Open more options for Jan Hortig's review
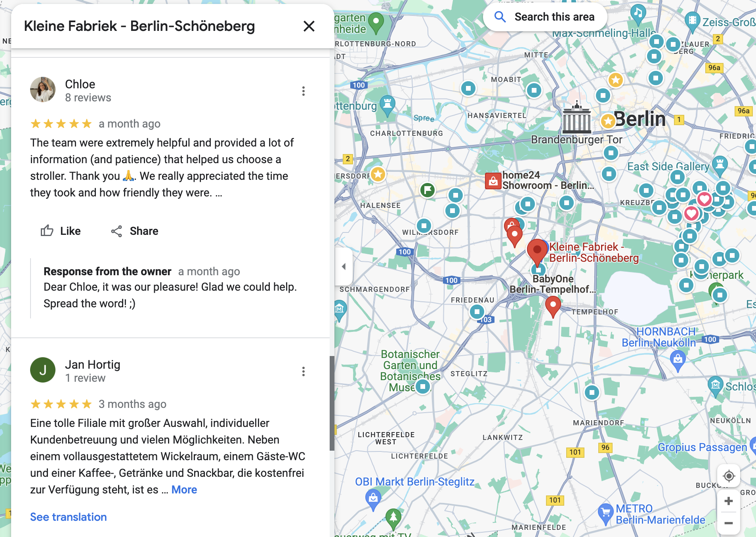 pyautogui.click(x=304, y=371)
